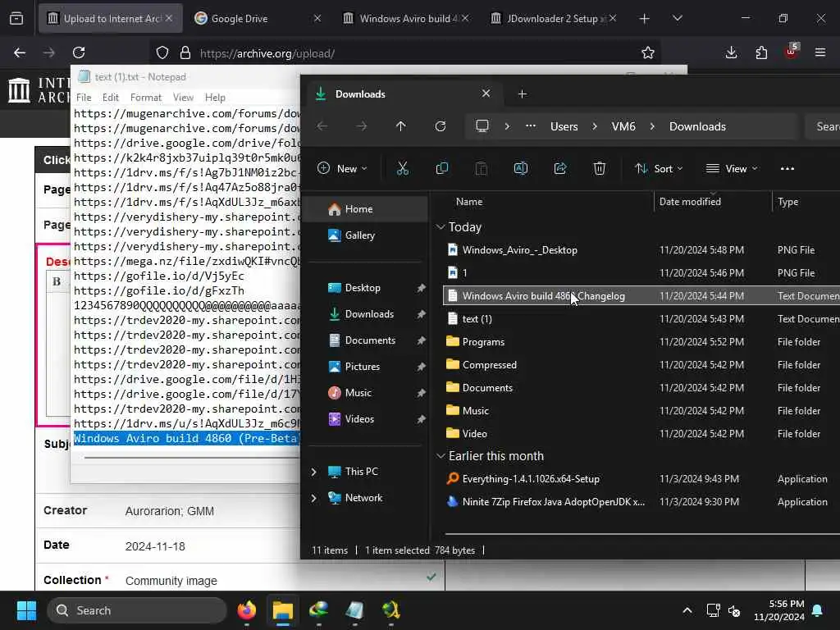Expand This PC in navigation pane
The width and height of the screenshot is (840, 630).
tap(314, 472)
